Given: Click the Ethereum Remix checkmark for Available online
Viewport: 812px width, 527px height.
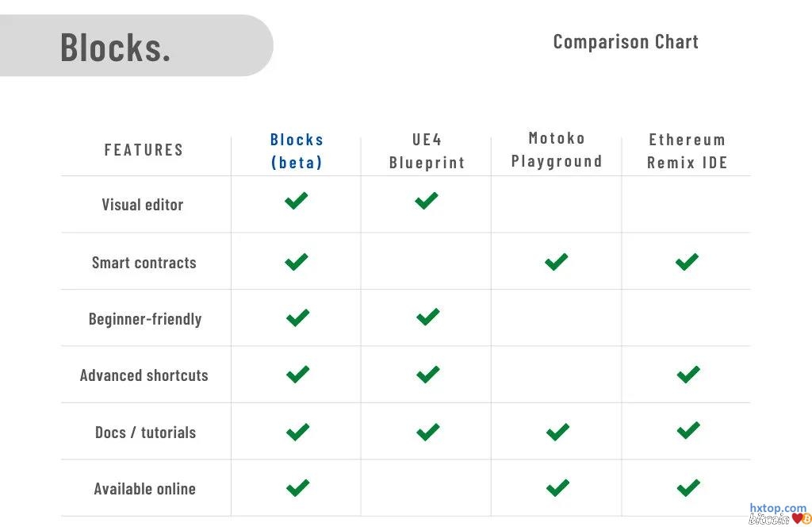Looking at the screenshot, I should (x=688, y=487).
